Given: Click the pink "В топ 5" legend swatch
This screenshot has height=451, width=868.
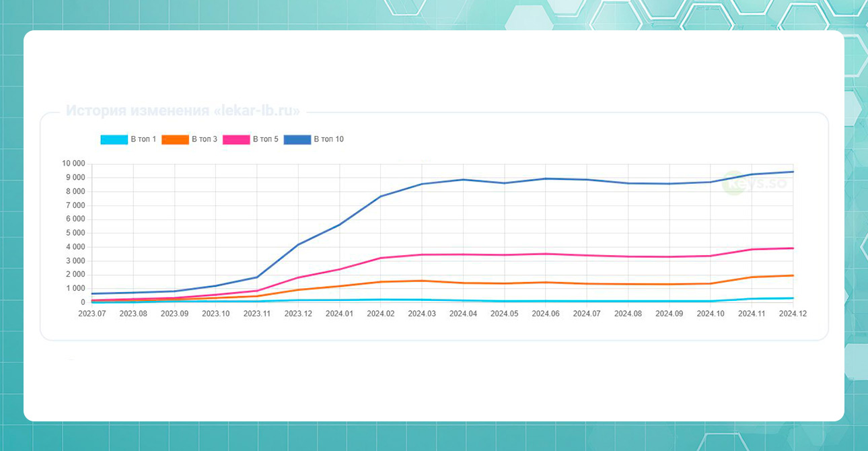Looking at the screenshot, I should coord(236,139).
